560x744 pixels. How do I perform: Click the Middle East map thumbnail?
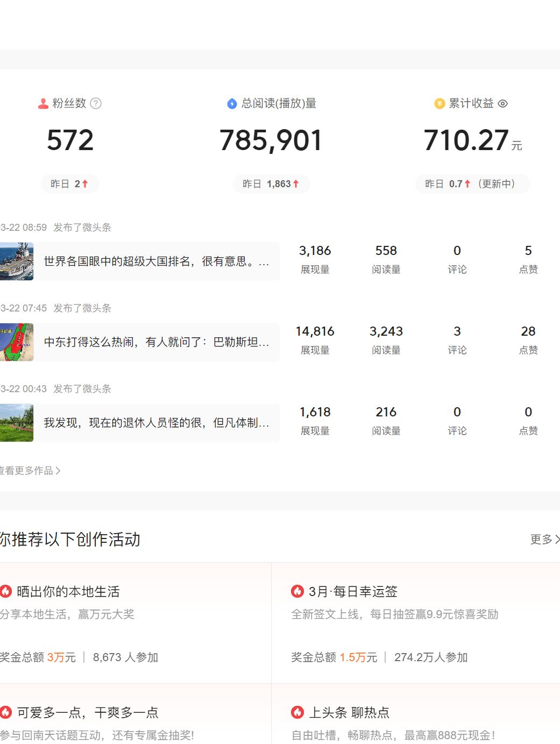click(16, 342)
